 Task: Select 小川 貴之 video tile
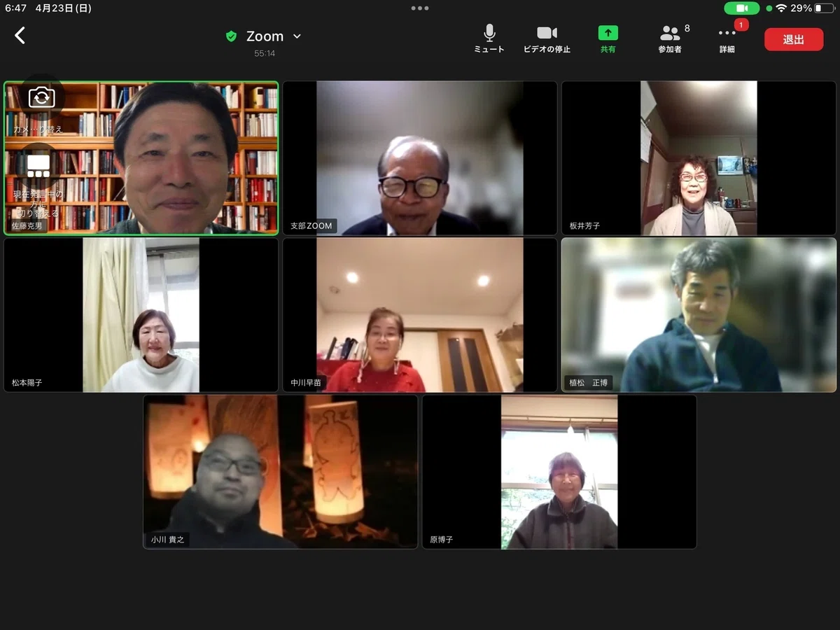tap(281, 472)
